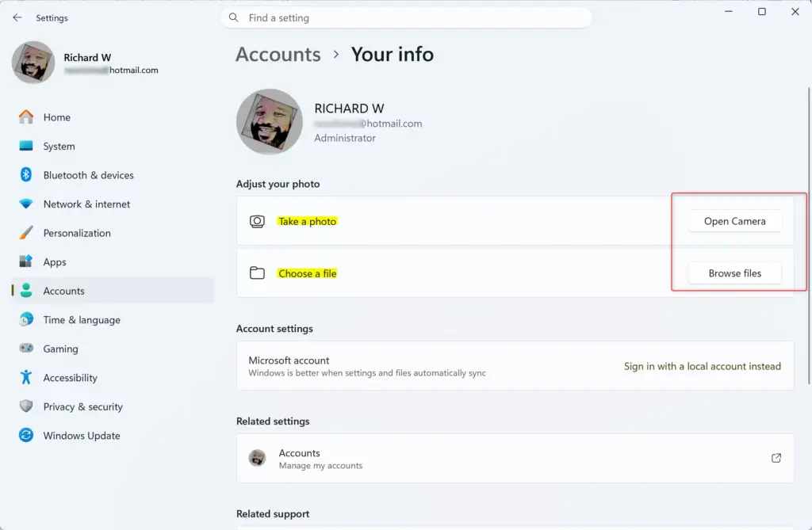
Task: Select Apps in the sidebar
Action: pyautogui.click(x=113, y=262)
